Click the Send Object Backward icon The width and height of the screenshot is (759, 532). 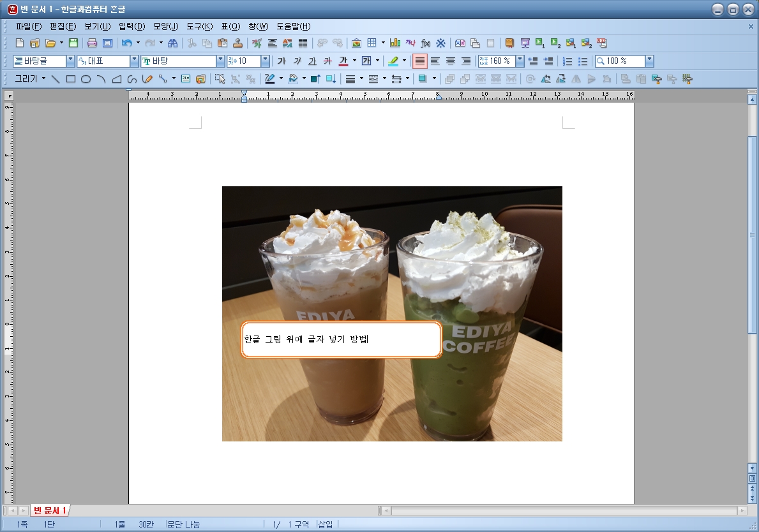(331, 79)
